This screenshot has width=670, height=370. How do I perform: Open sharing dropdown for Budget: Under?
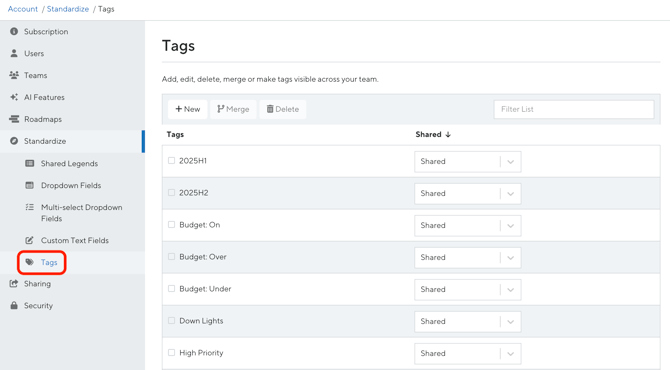(x=467, y=290)
